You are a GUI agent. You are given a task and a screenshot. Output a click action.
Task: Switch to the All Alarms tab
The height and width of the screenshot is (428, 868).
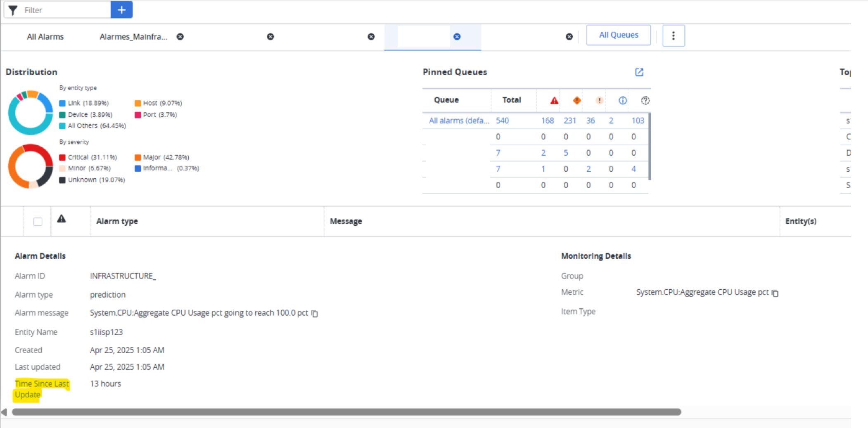45,37
